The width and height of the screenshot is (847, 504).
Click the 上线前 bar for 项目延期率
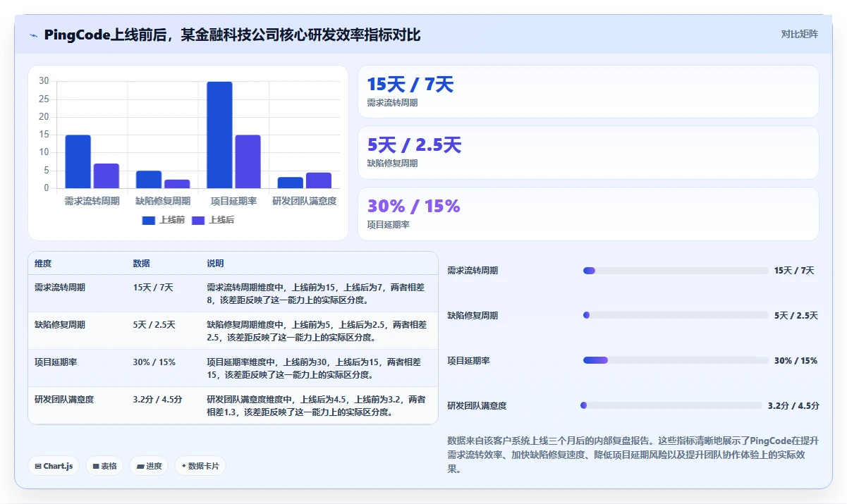click(219, 135)
